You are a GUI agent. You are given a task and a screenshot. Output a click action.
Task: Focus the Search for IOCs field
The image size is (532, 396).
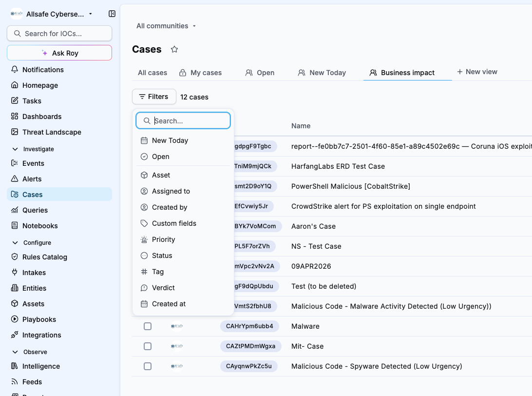(59, 34)
